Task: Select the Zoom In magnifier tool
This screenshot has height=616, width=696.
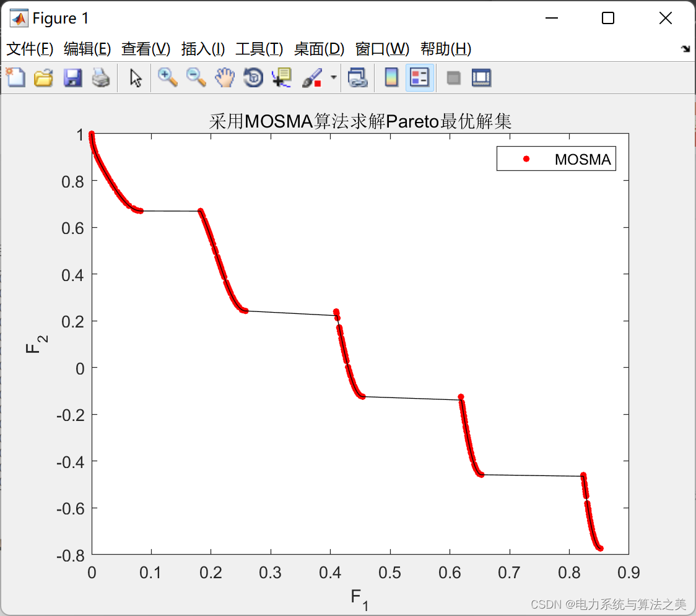Action: (x=167, y=77)
